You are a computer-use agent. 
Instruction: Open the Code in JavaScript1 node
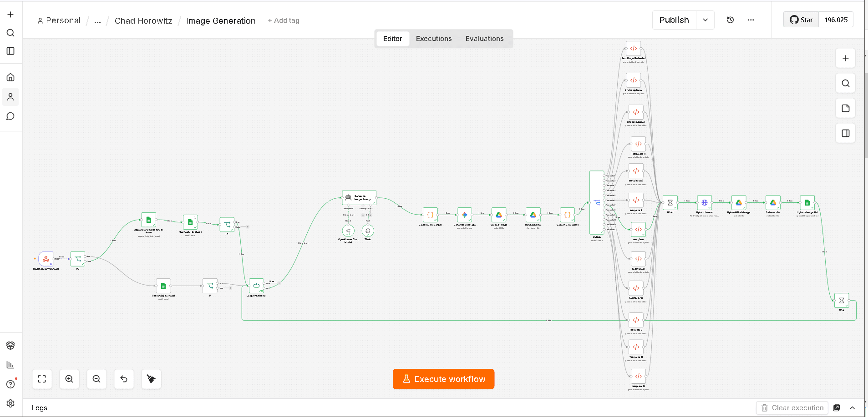tap(430, 215)
